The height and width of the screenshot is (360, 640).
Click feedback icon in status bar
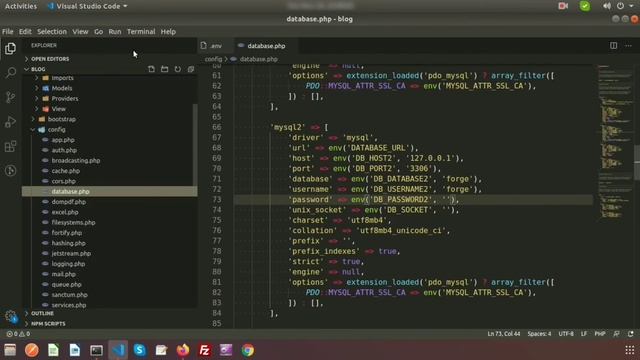616,334
